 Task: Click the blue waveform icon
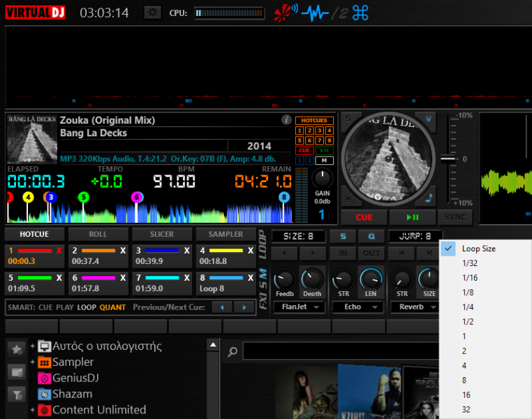point(315,13)
